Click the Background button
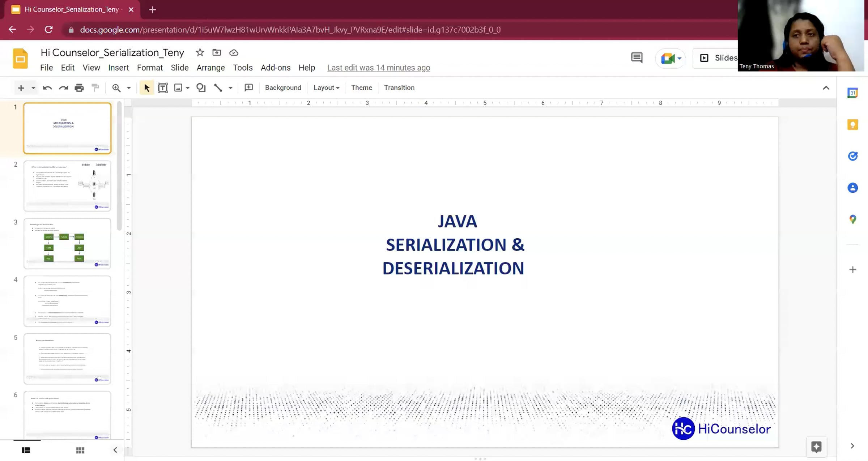The image size is (868, 461). coord(283,88)
